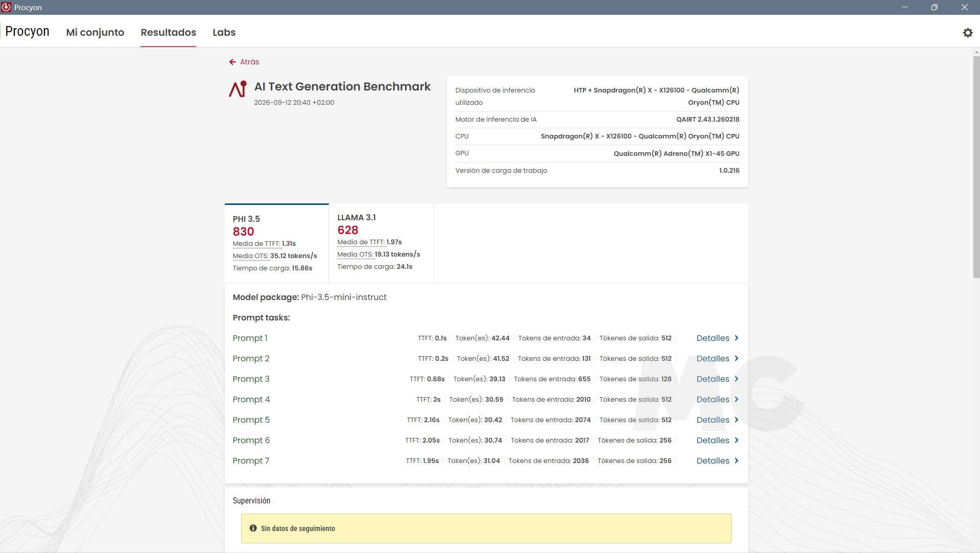The height and width of the screenshot is (553, 980).
Task: Click the AI Text Generation Benchmark logo
Action: (238, 89)
